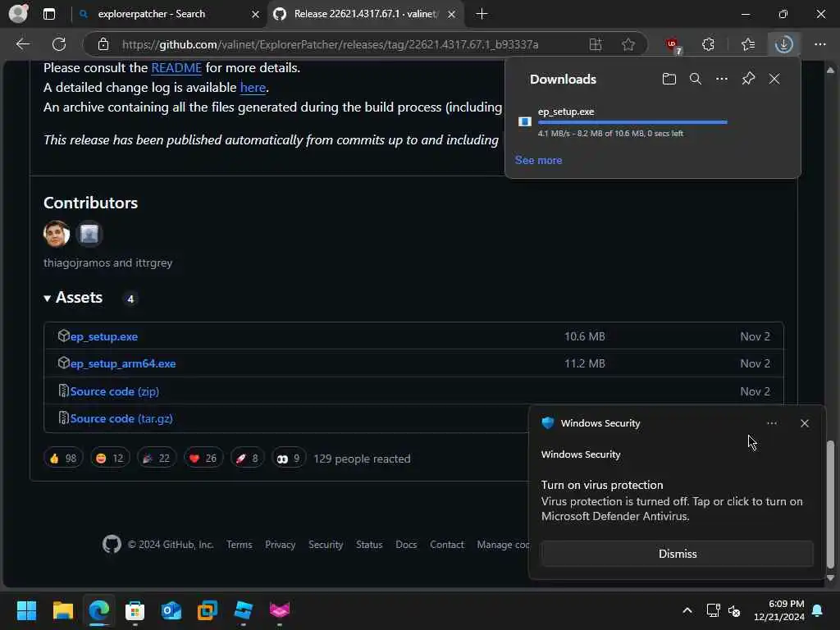
Task: Open the footer Docs link
Action: [x=406, y=545]
